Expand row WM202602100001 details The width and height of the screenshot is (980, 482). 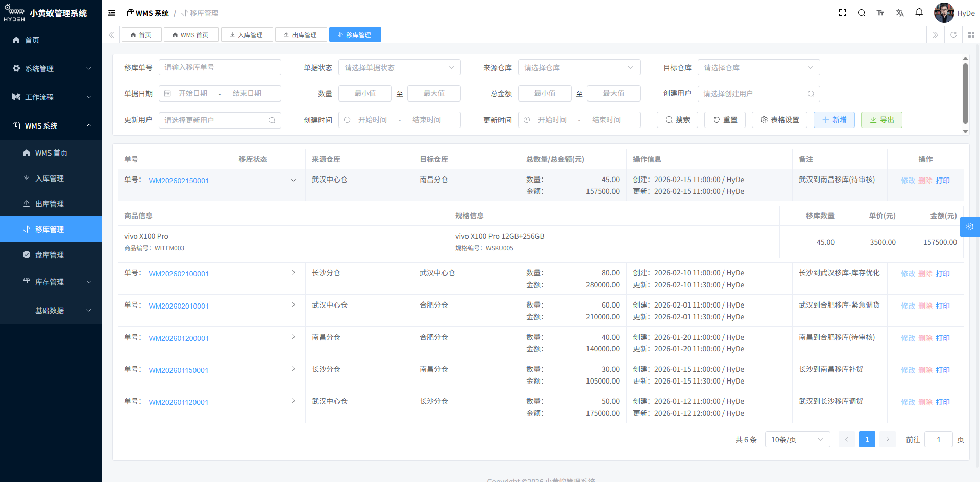coord(293,272)
